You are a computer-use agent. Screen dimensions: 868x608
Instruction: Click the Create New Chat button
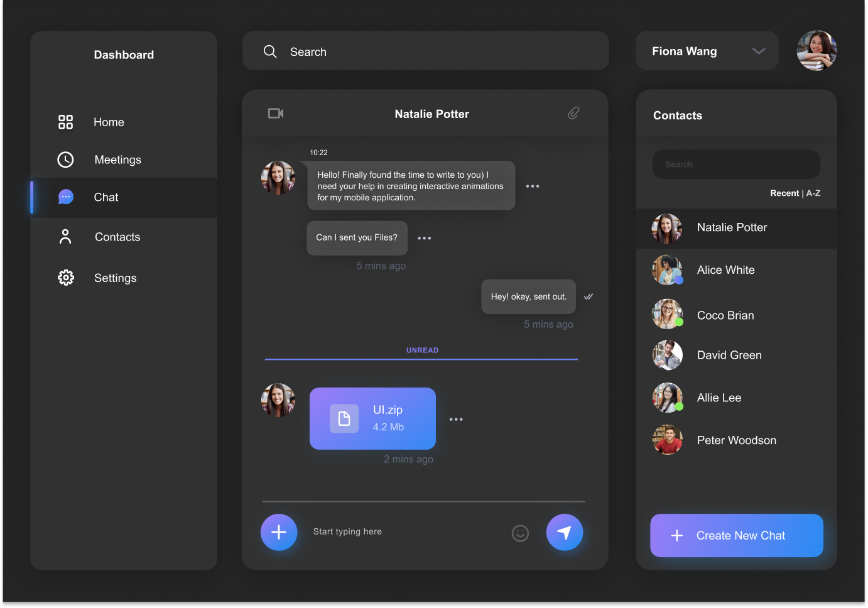tap(736, 535)
